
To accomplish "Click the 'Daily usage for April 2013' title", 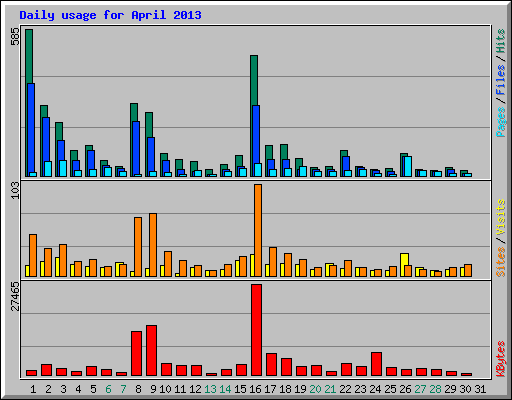I will 110,15.
